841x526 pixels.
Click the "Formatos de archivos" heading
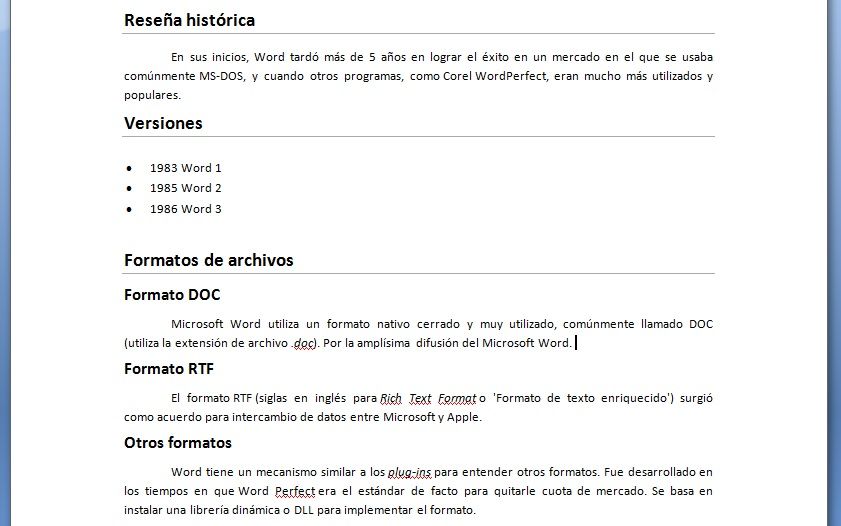point(208,260)
